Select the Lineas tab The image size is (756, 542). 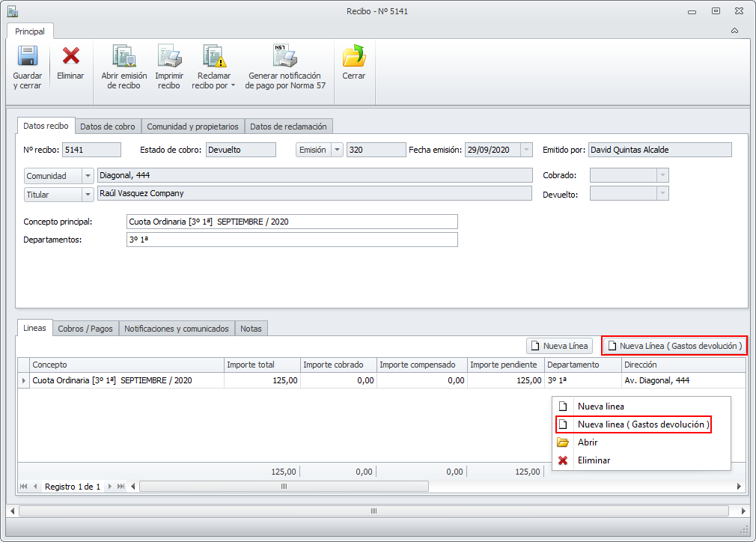coord(34,328)
